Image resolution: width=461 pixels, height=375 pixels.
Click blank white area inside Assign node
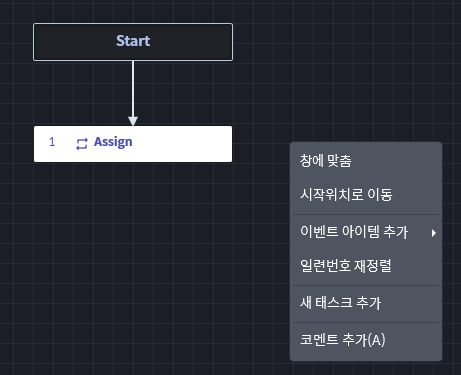[x=182, y=144]
